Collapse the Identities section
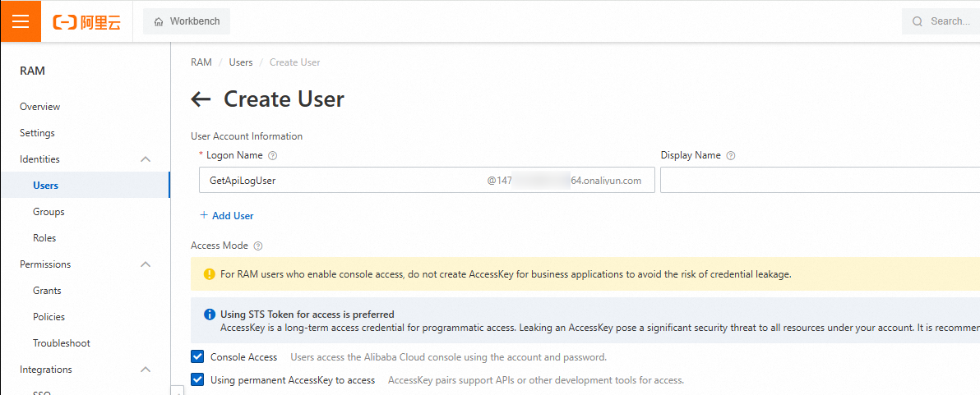Viewport: 980px width, 395px height. pos(146,159)
